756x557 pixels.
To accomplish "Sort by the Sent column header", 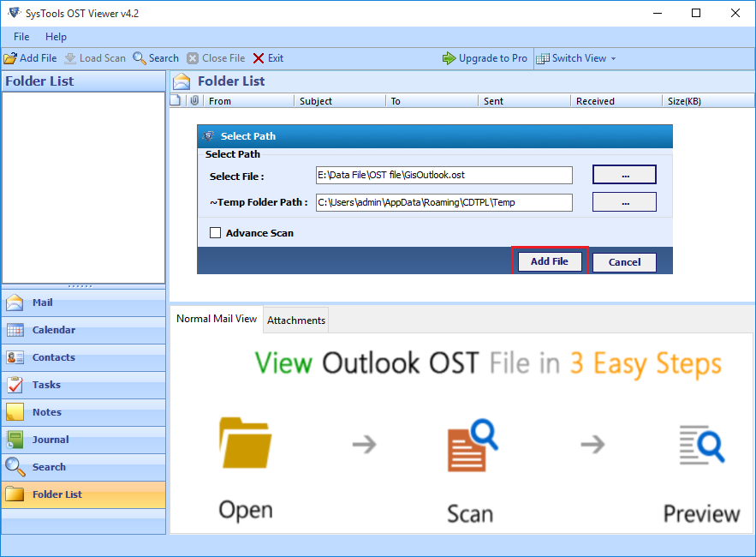I will point(525,101).
